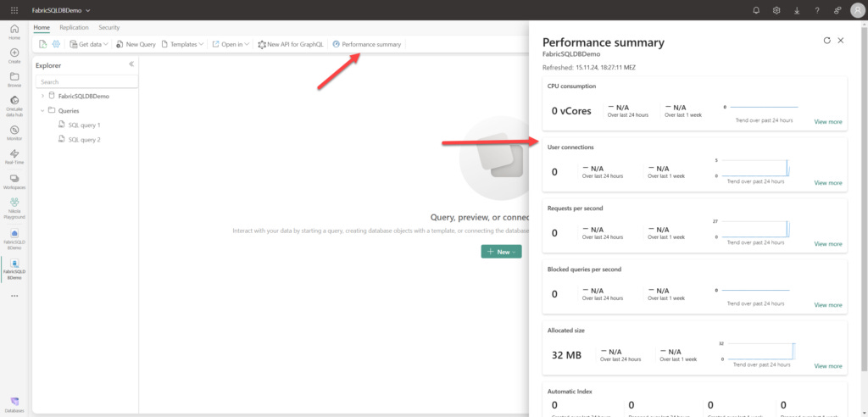Open the help question mark icon
This screenshot has width=868, height=417.
[817, 10]
